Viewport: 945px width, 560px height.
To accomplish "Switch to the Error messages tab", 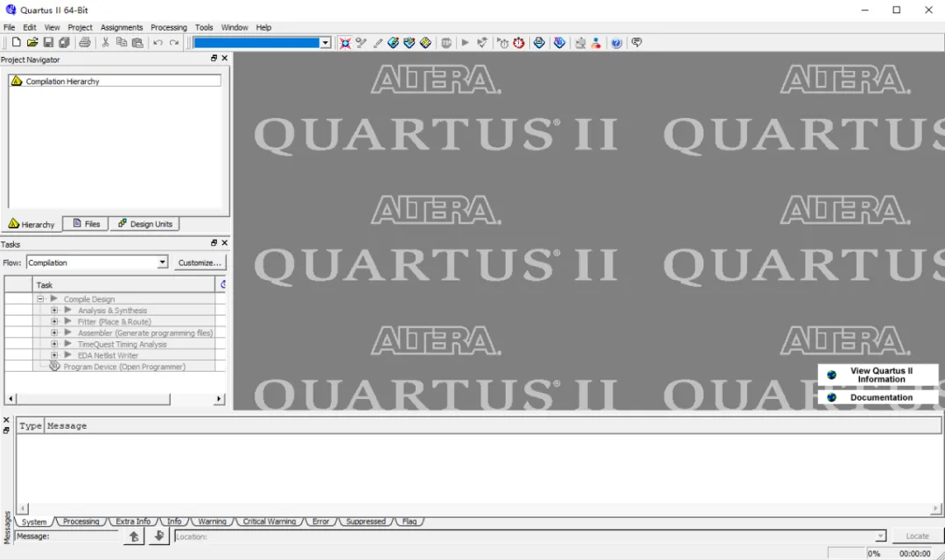I will click(x=320, y=521).
